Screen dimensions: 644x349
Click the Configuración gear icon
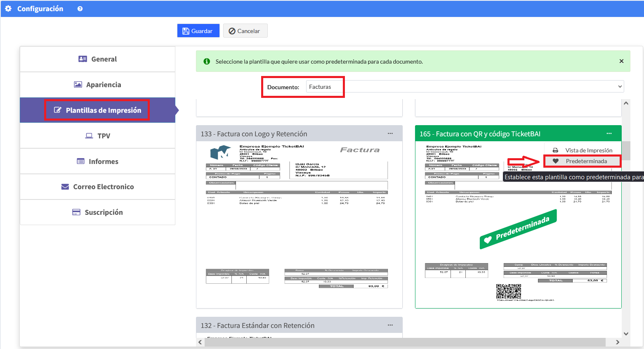[x=8, y=9]
